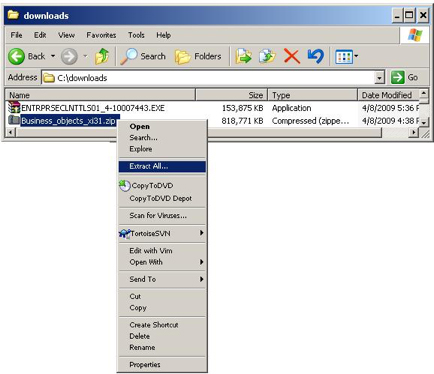Click the horizontal scrollbar left arrow

(x=10, y=133)
